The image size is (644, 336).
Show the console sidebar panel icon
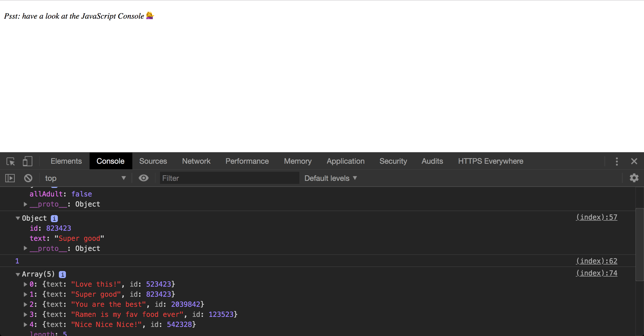[10, 178]
